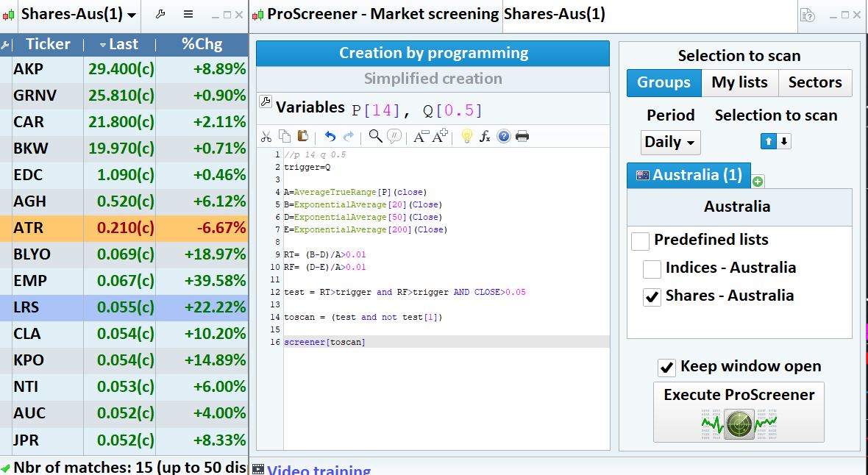Toggle the Predefined lists checkbox

pos(640,241)
